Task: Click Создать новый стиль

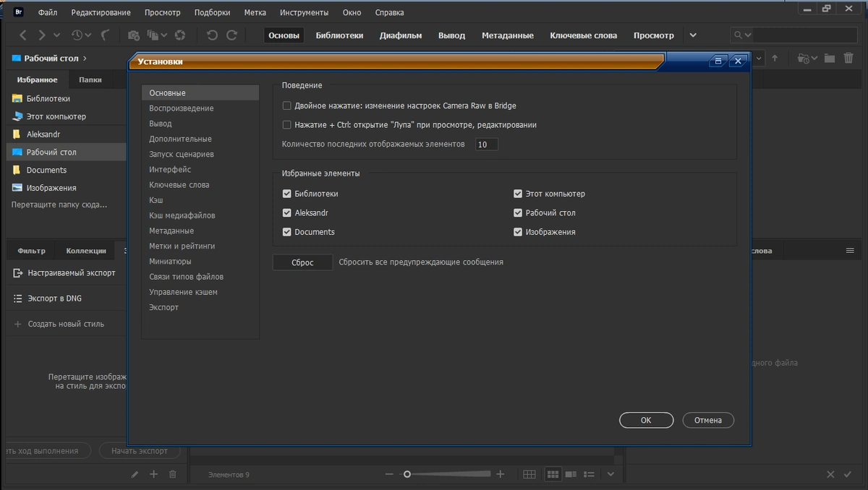Action: (x=66, y=324)
